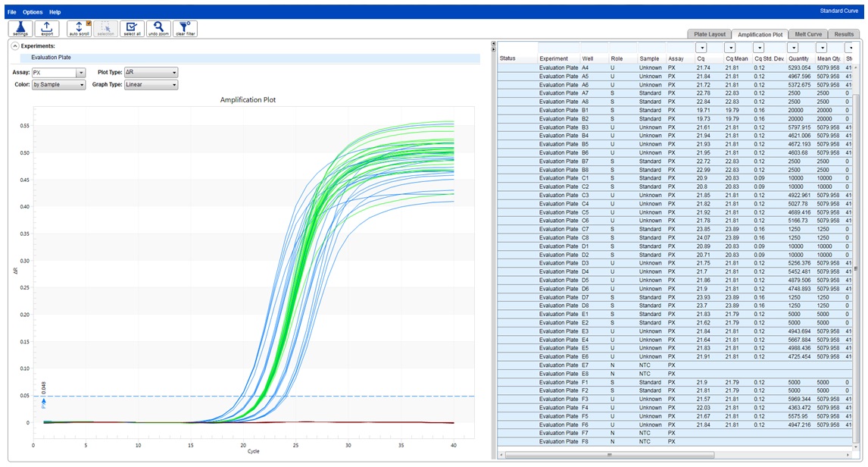This screenshot has width=868, height=467.
Task: Open the Color by Sample dropdown
Action: pos(81,85)
